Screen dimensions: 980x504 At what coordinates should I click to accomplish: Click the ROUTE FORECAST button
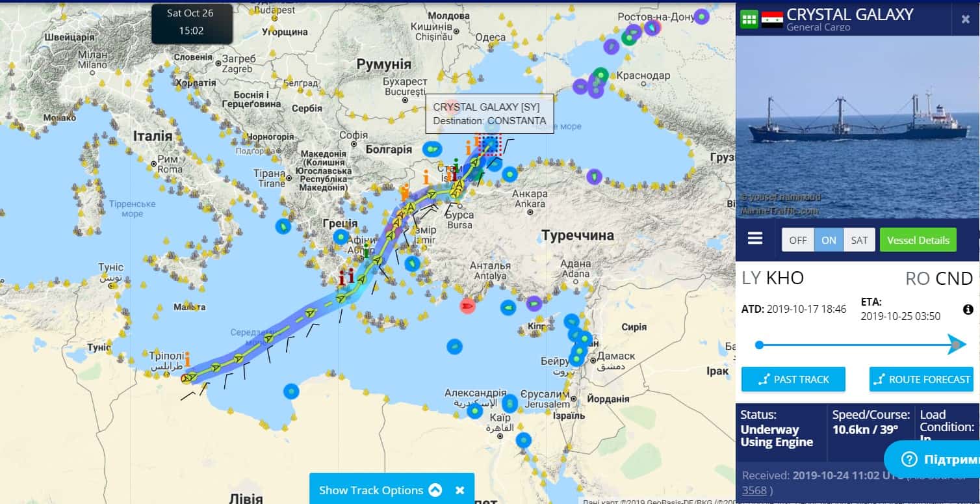click(921, 379)
